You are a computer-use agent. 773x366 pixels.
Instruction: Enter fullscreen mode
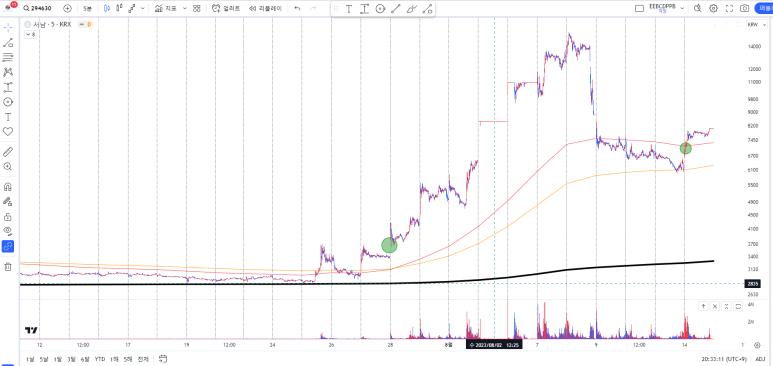coord(730,8)
